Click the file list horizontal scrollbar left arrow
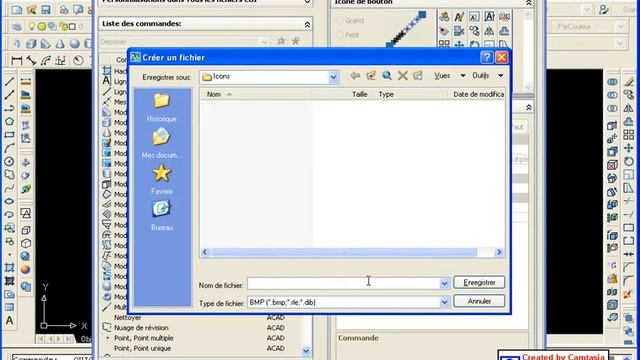Viewport: 640px width, 360px height. click(x=205, y=252)
